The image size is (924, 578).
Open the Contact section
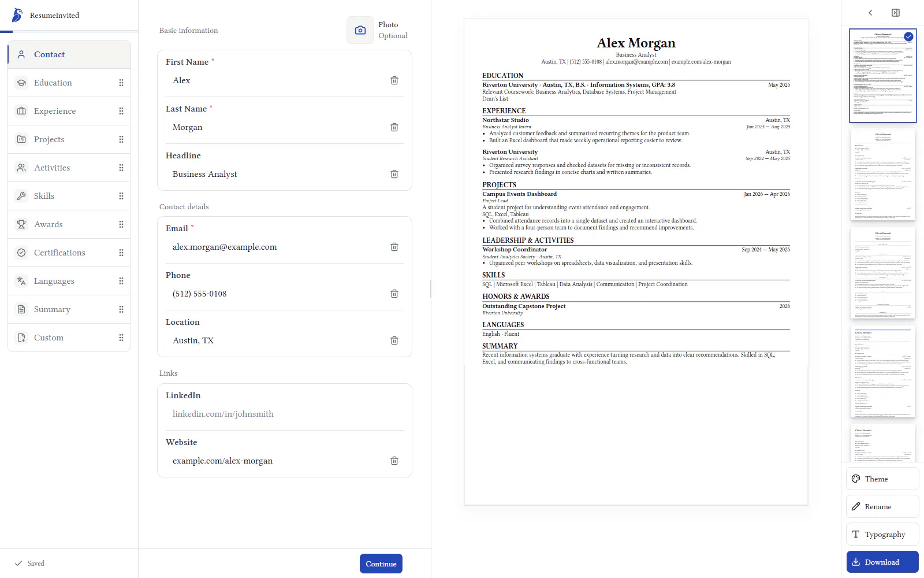point(69,54)
